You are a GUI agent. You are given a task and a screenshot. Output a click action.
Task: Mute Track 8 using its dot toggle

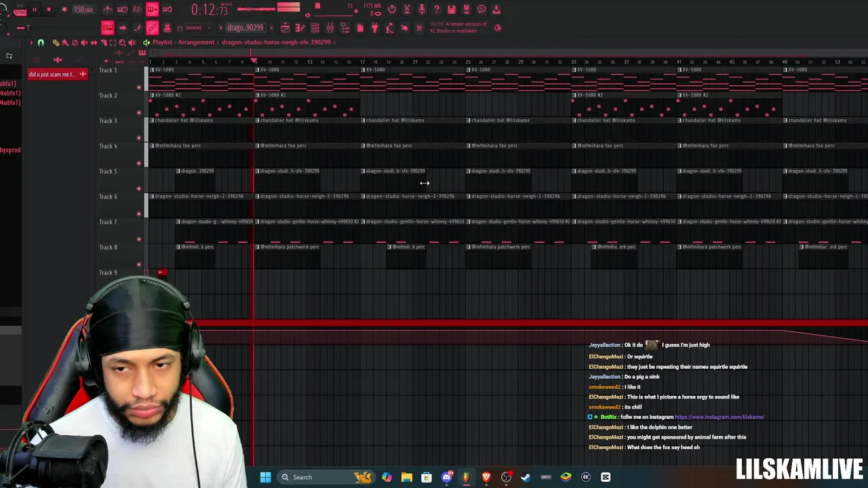[139, 264]
